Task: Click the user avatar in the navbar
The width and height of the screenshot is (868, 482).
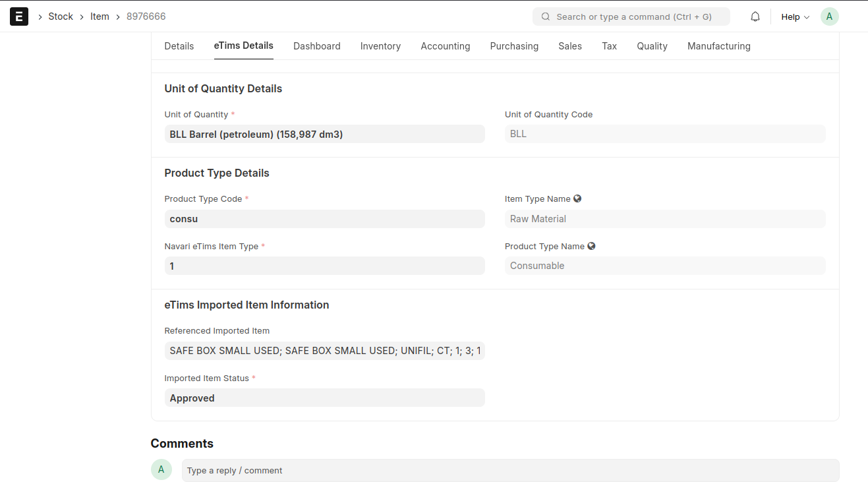Action: 829,16
